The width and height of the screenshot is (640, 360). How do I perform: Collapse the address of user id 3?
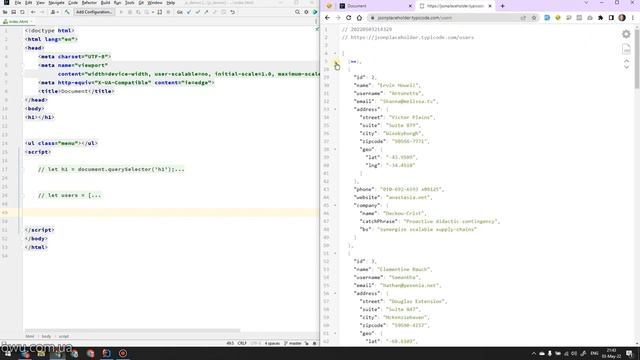point(336,293)
